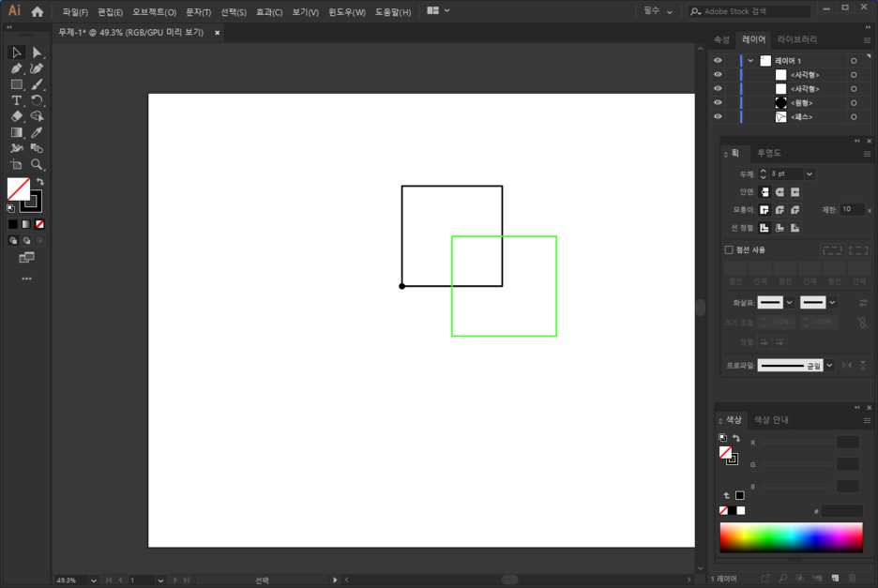This screenshot has height=588, width=878.
Task: Click the change screen mode icon
Action: pyautogui.click(x=26, y=258)
